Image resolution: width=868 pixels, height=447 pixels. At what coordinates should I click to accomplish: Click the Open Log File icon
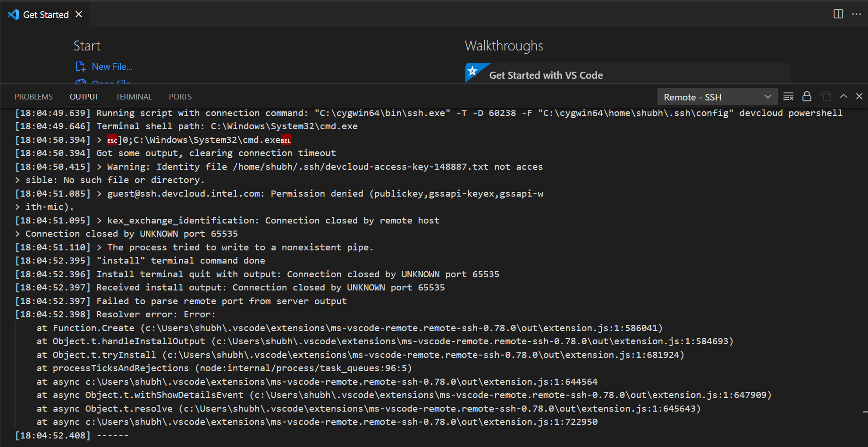826,97
